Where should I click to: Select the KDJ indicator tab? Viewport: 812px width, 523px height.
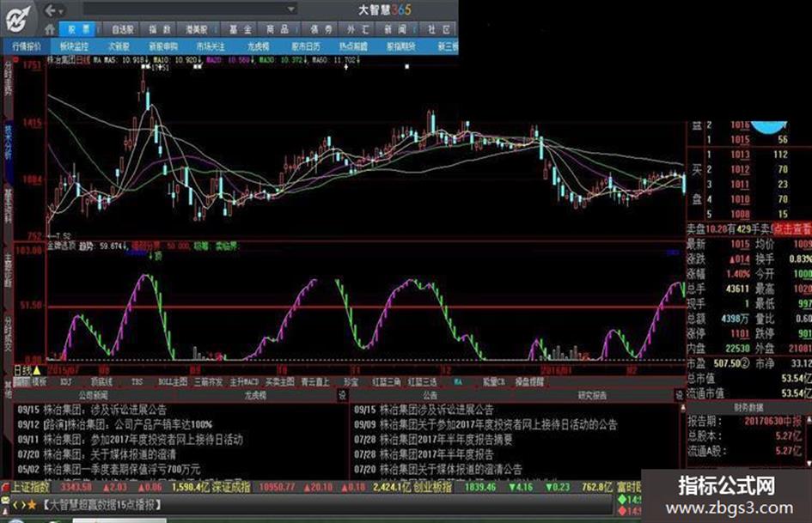tap(66, 381)
